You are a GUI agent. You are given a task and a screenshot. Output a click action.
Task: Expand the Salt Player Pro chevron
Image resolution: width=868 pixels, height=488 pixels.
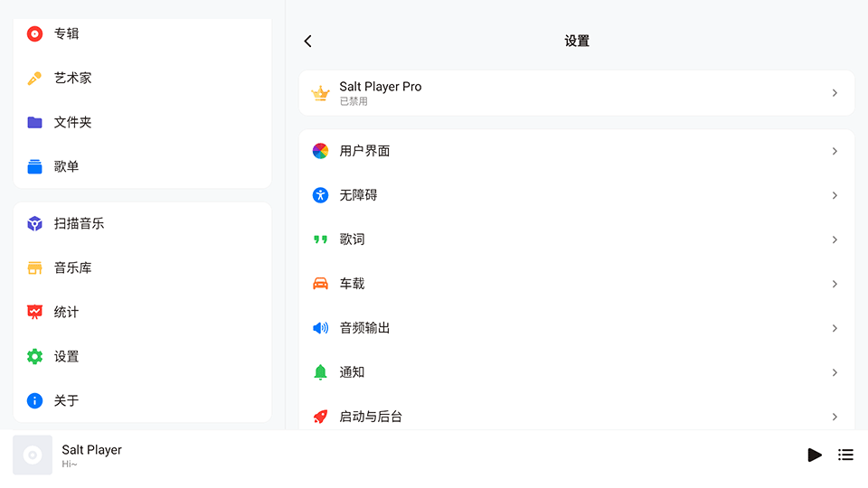tap(835, 93)
